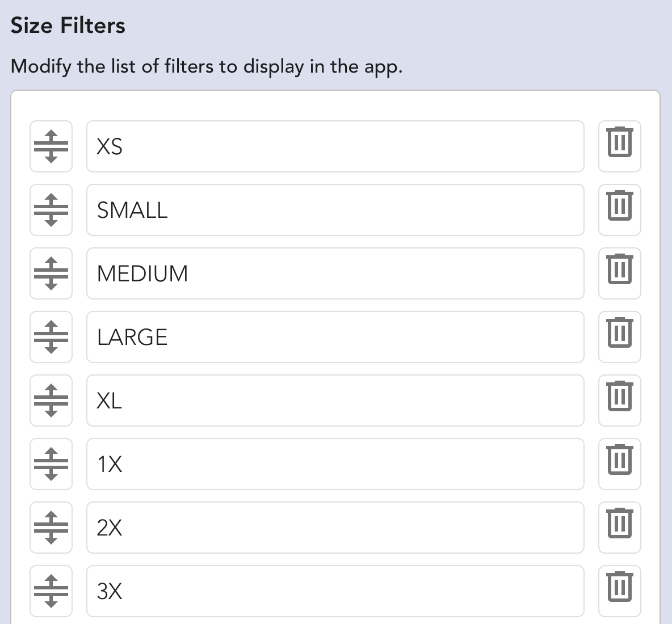Click trash icon beside 3X filter
Viewport: 672px width, 624px height.
coord(619,591)
